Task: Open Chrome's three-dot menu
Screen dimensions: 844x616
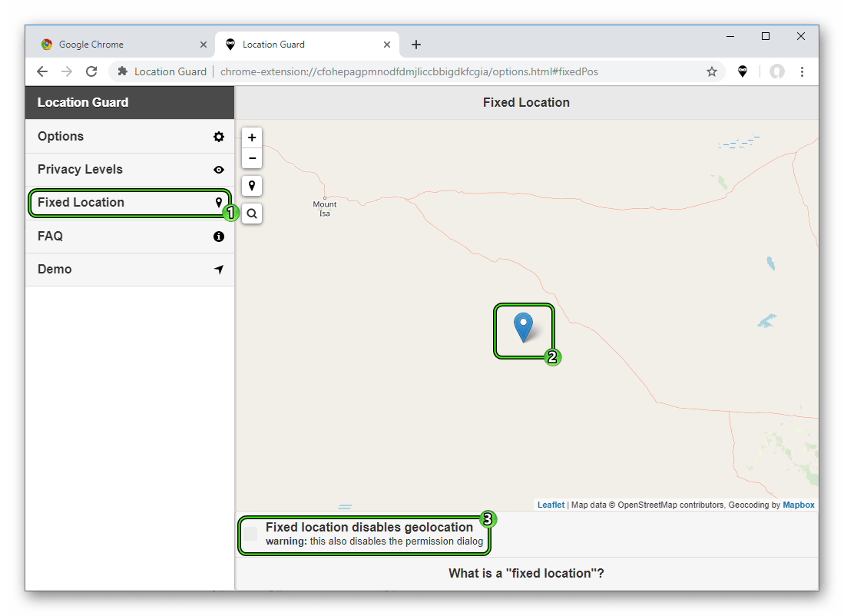Action: [802, 71]
